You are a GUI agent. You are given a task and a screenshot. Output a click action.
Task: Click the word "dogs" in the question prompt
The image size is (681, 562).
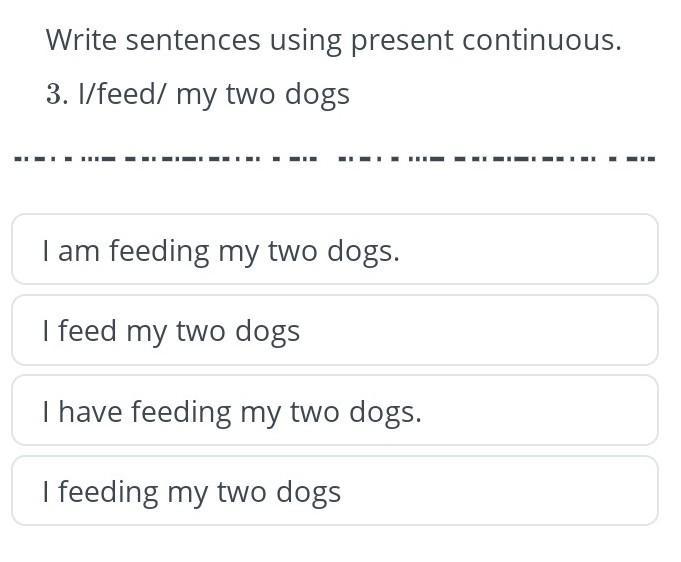coord(317,94)
